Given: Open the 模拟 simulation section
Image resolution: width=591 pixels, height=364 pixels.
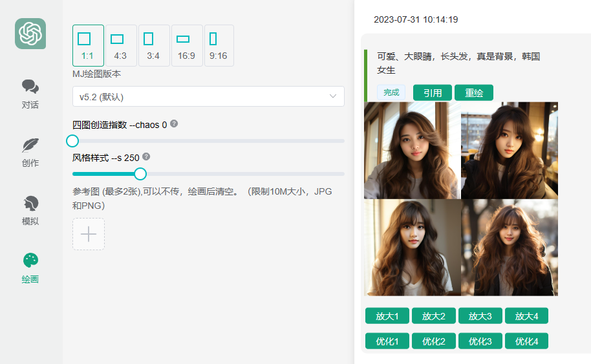Looking at the screenshot, I should [30, 211].
